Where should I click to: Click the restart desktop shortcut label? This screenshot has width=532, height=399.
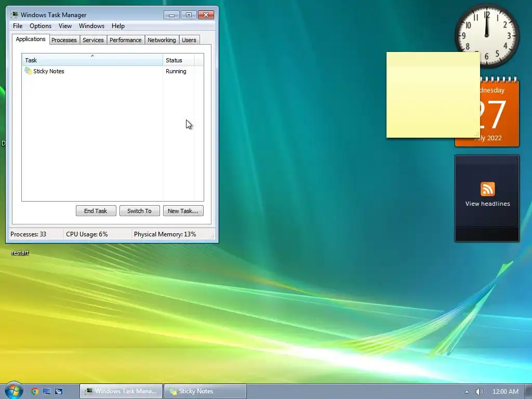coord(20,252)
